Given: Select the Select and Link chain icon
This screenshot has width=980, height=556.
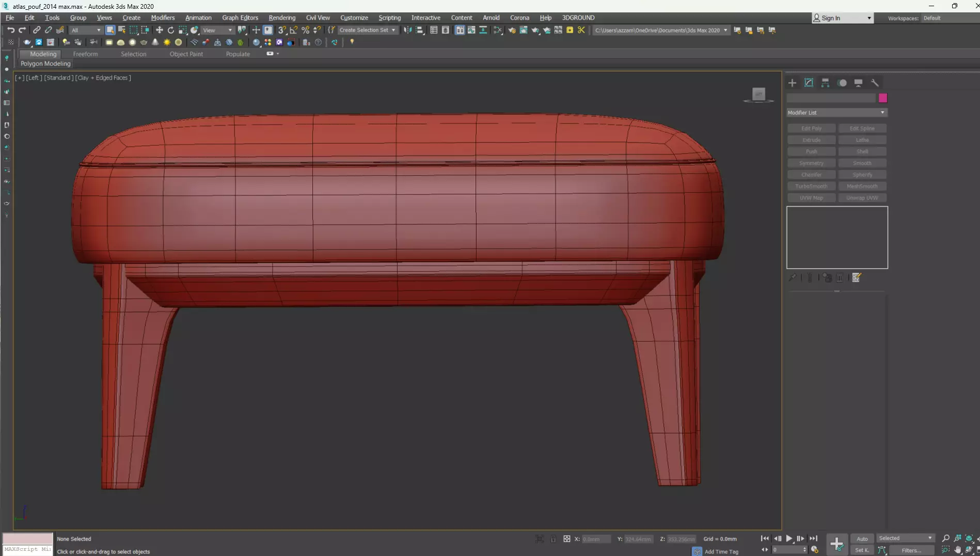Looking at the screenshot, I should (x=37, y=30).
